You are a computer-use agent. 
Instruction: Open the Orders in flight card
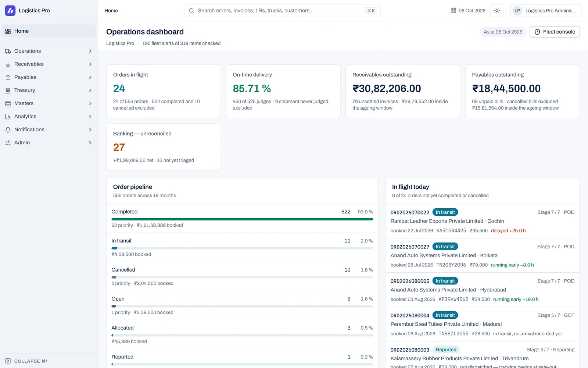coord(164,91)
